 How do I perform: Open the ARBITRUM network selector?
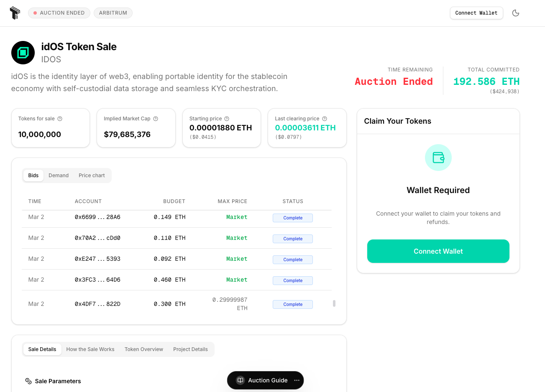(x=113, y=13)
